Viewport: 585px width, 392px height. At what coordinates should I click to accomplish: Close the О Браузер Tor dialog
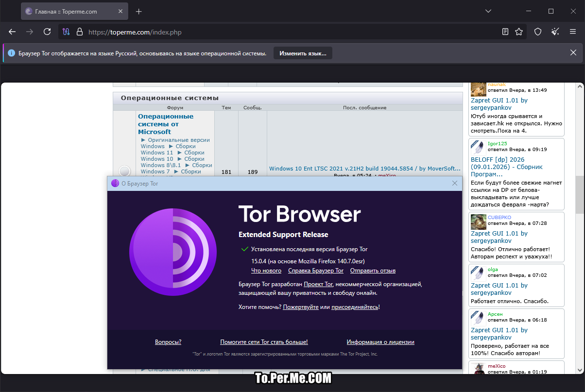[x=455, y=183]
